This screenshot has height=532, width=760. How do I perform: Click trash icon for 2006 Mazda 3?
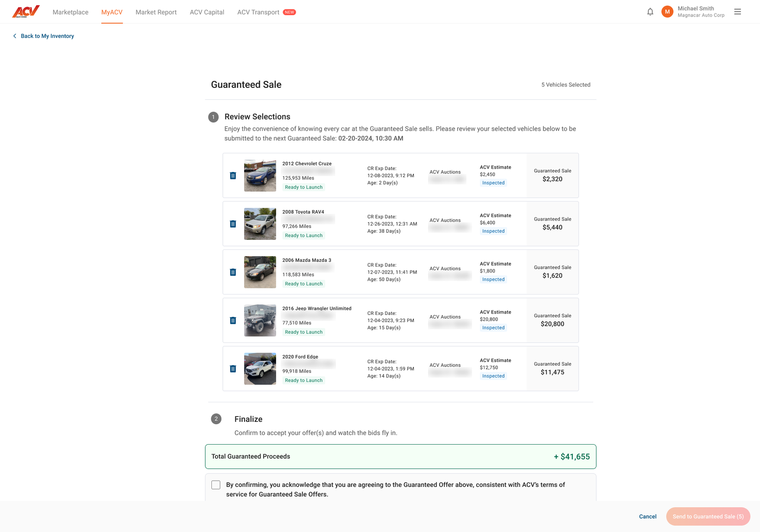pos(233,272)
